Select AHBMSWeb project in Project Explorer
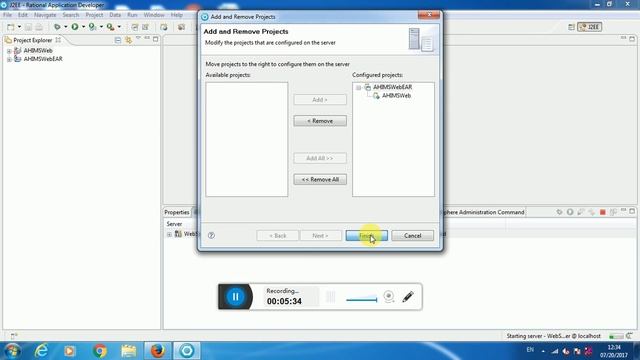Screen dimensions: 640x360 pos(38,51)
